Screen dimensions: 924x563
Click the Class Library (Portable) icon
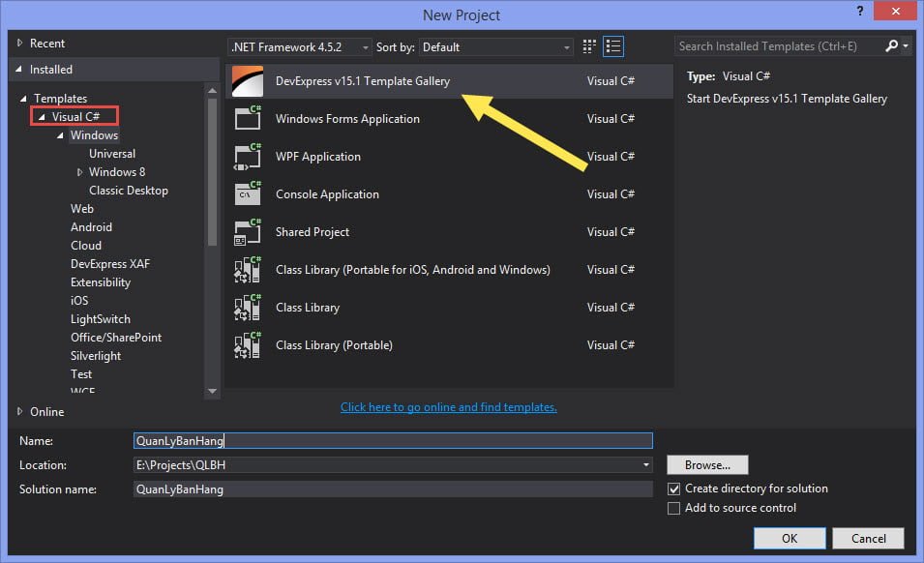point(249,345)
